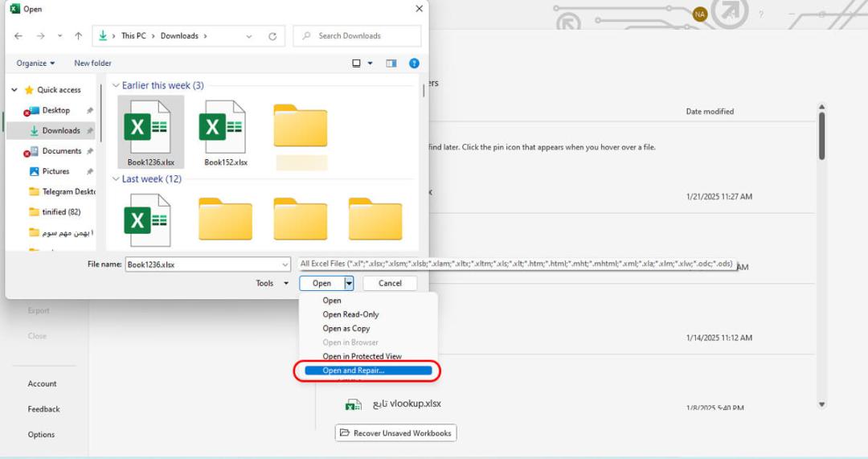
Task: Choose Open and Repair menu option
Action: coord(368,371)
